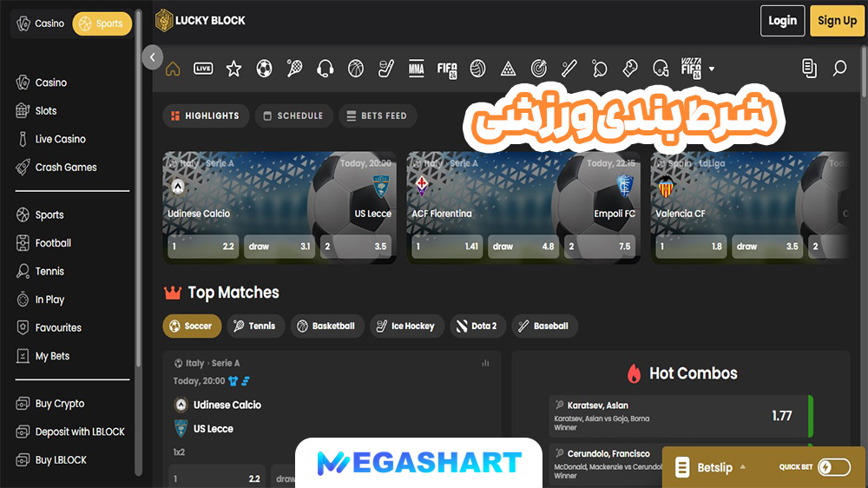Bet on Udinese Calcio win at 2.2
The width and height of the screenshot is (868, 488).
point(203,247)
